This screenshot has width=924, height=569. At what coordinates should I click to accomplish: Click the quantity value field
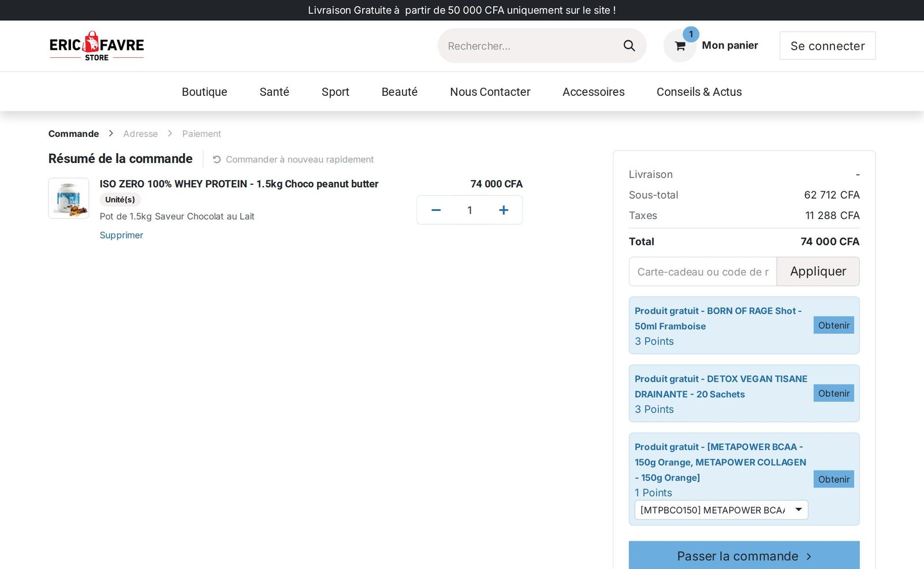(470, 210)
